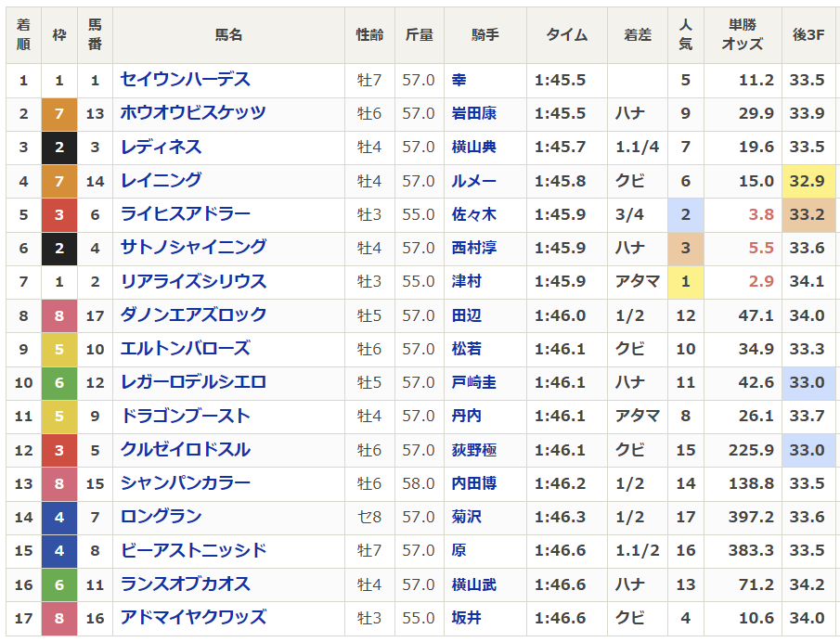Click the 騎手 column header
The image size is (840, 642).
point(485,35)
